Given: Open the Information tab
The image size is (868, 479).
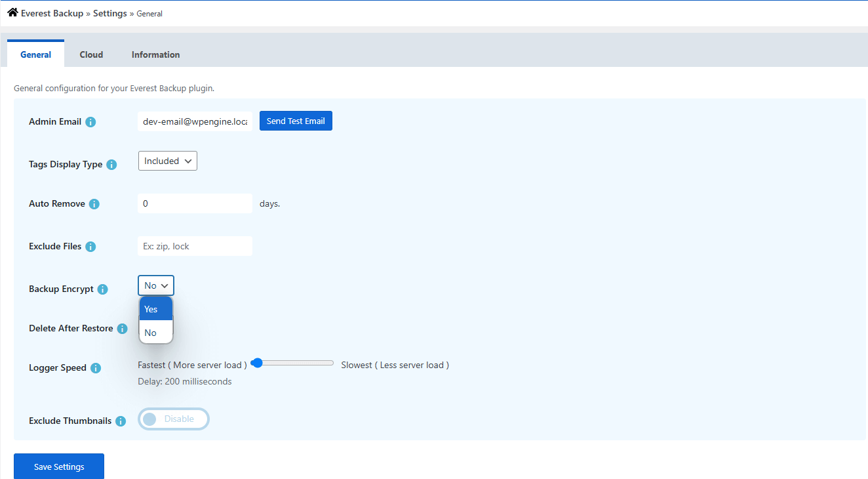Looking at the screenshot, I should tap(155, 54).
